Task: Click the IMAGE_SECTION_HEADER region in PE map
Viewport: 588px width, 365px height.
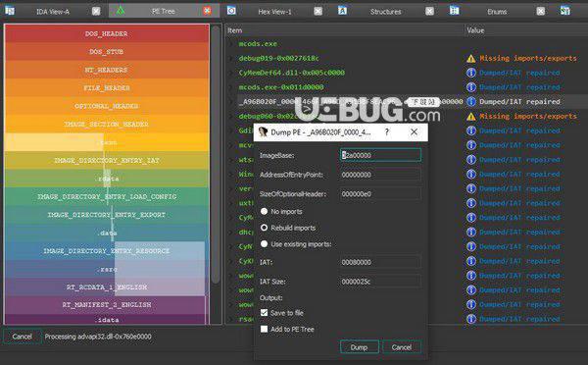Action: (107, 124)
